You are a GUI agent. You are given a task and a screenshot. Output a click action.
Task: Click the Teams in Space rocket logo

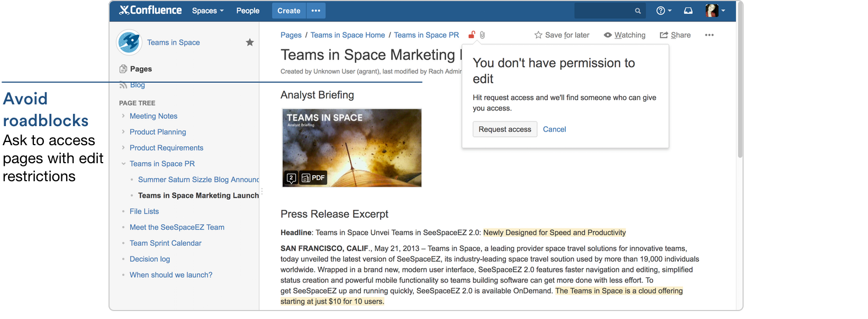[129, 42]
